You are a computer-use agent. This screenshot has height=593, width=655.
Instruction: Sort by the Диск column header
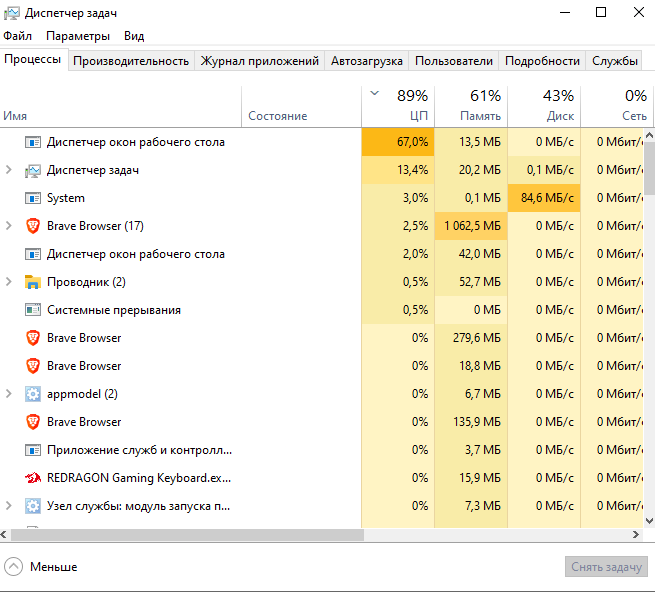544,106
